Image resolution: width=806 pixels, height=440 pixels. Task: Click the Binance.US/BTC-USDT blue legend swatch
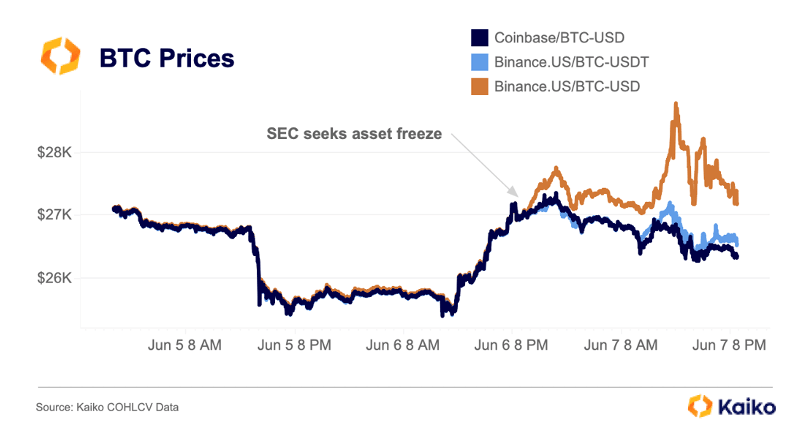479,62
